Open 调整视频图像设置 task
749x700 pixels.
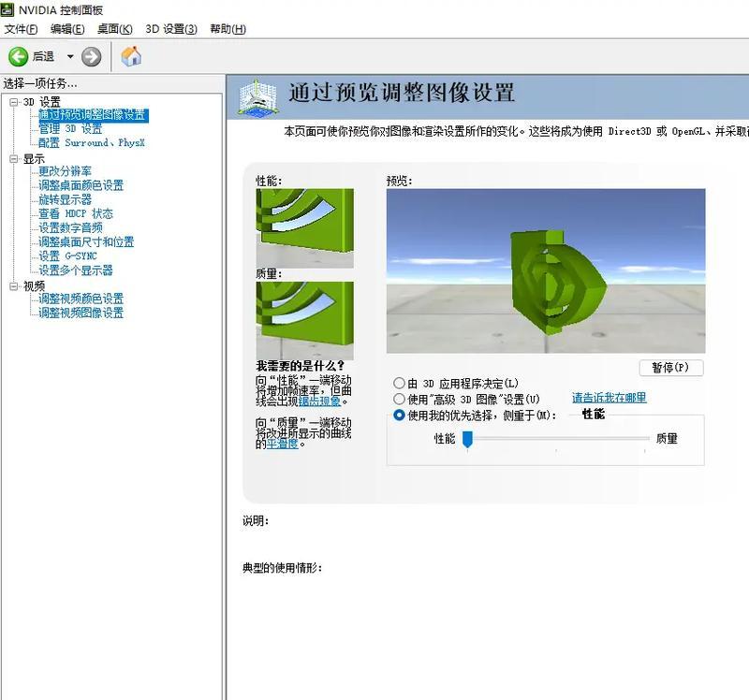pyautogui.click(x=81, y=313)
